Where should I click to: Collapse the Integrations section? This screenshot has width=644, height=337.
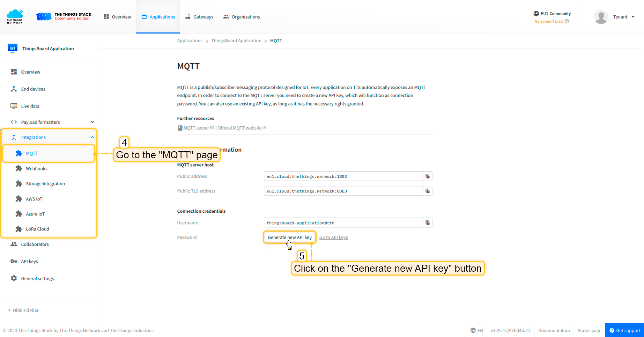33,137
